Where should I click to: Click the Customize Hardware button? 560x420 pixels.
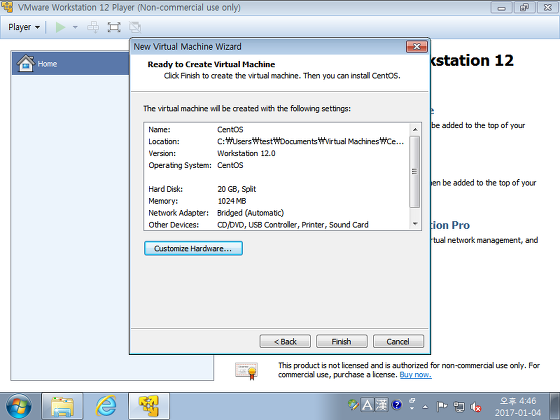[193, 248]
